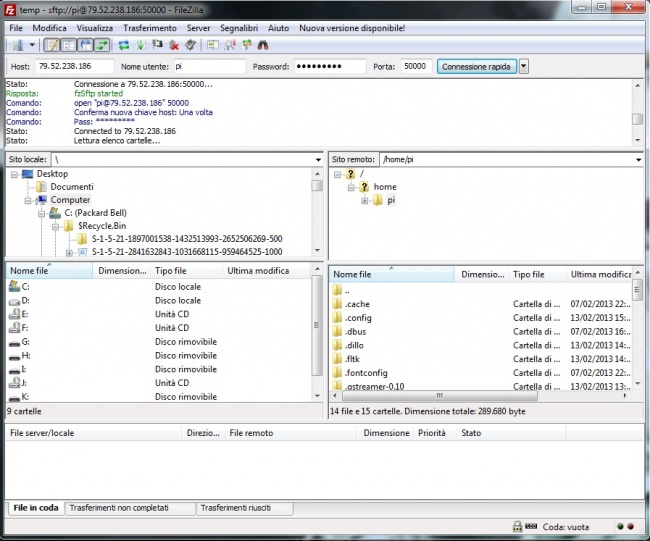Collapse the Computer tree node
The height and width of the screenshot is (541, 650).
[28, 200]
